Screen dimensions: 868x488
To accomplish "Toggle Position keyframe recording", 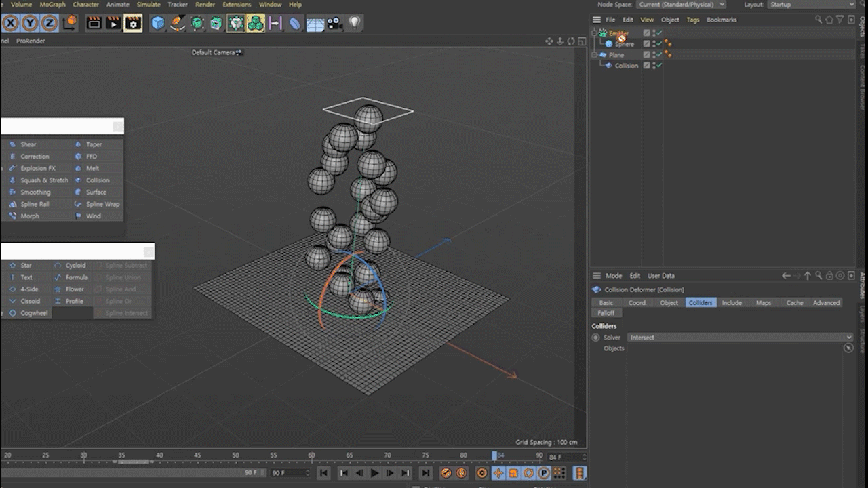I will pyautogui.click(x=498, y=473).
